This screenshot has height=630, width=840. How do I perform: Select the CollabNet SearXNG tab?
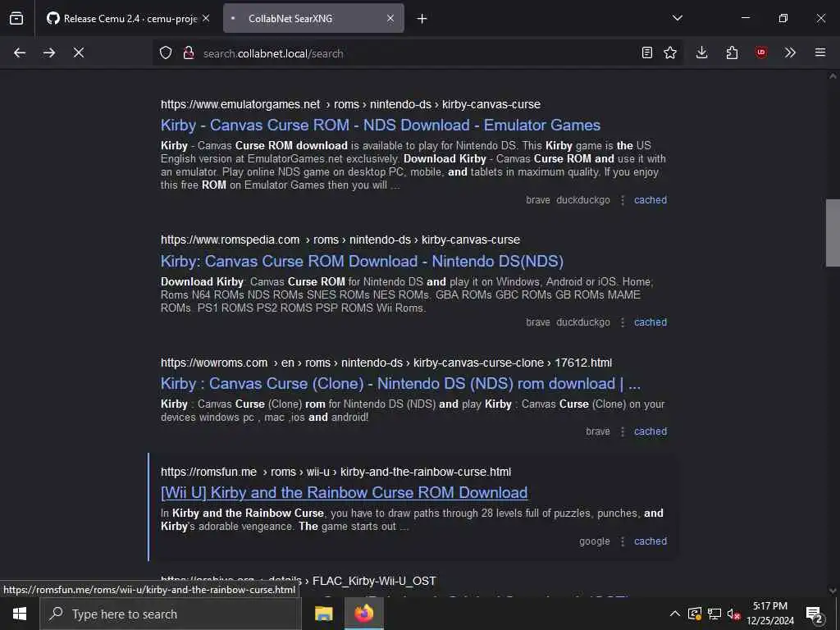[x=313, y=18]
